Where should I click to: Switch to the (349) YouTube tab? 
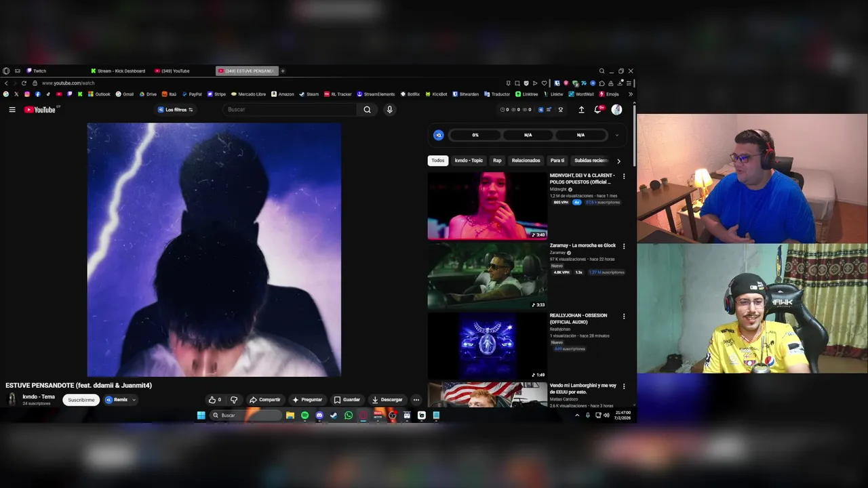click(172, 71)
